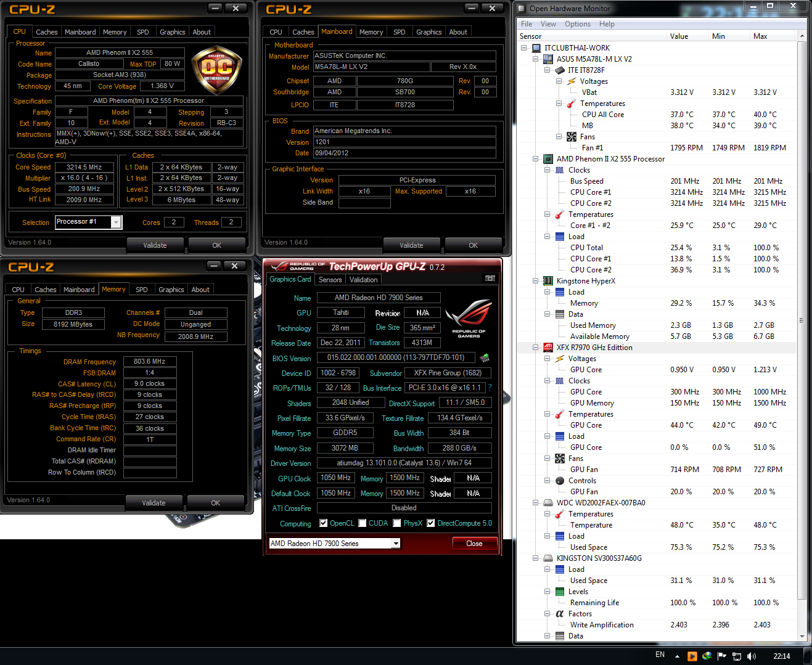This screenshot has width=812, height=665.
Task: Open the Action Center flag tray icon
Action: click(x=721, y=656)
